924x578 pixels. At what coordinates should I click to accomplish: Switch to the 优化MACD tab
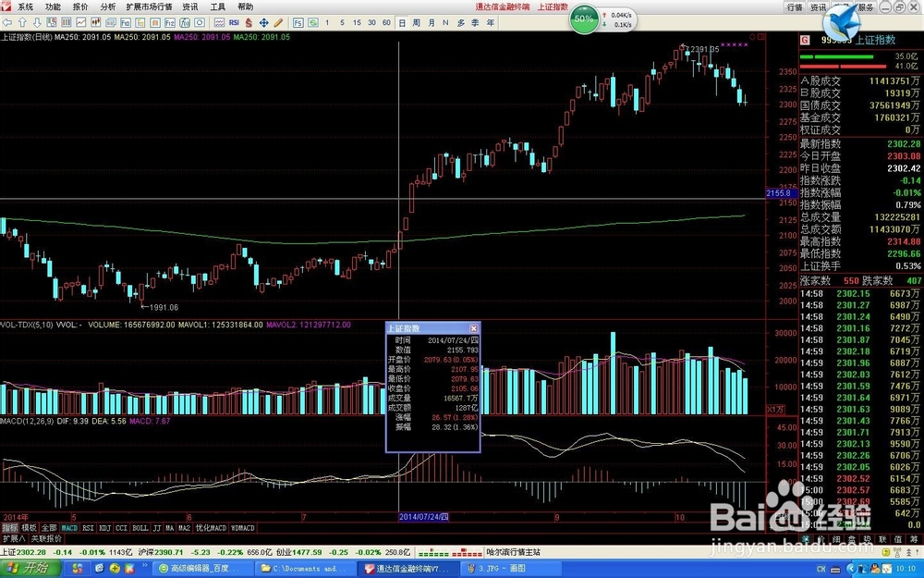[211, 528]
